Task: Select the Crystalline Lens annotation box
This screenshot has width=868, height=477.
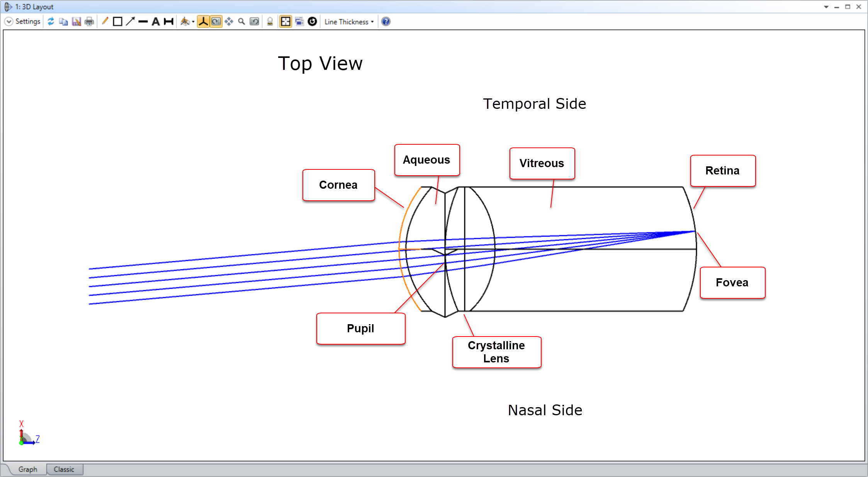Action: 497,352
